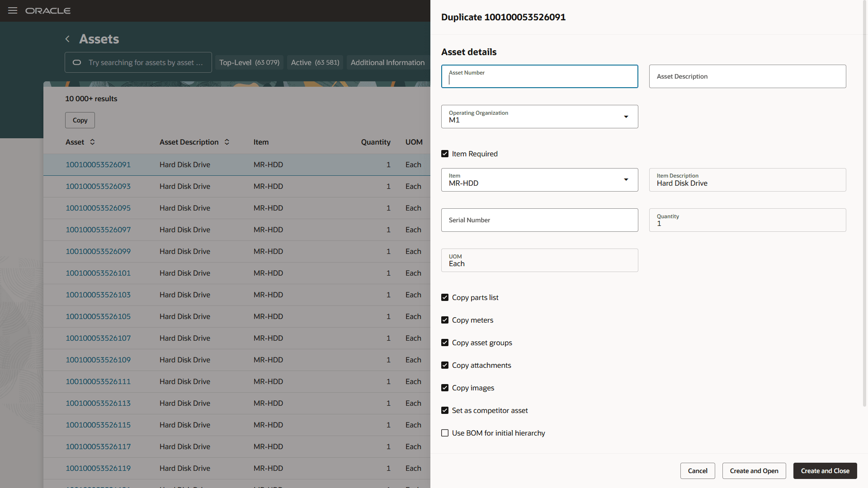This screenshot has height=488, width=868.
Task: Open asset link 100100053526119
Action: click(x=98, y=468)
